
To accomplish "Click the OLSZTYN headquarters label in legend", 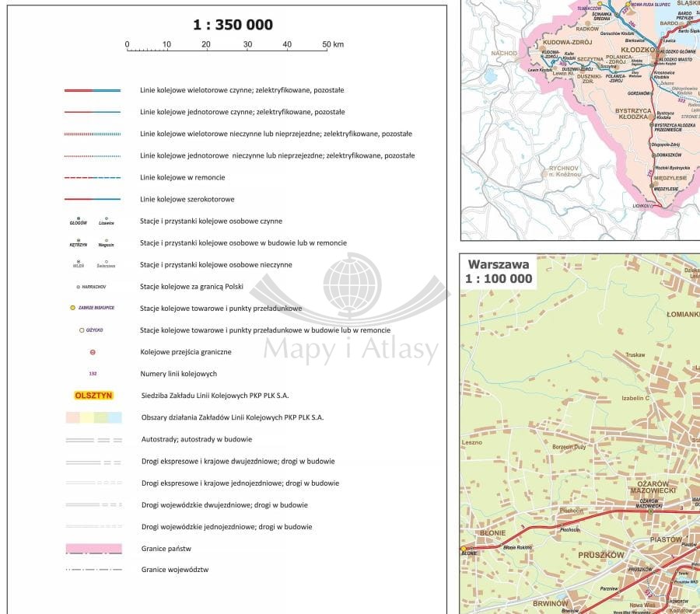I will point(93,396).
